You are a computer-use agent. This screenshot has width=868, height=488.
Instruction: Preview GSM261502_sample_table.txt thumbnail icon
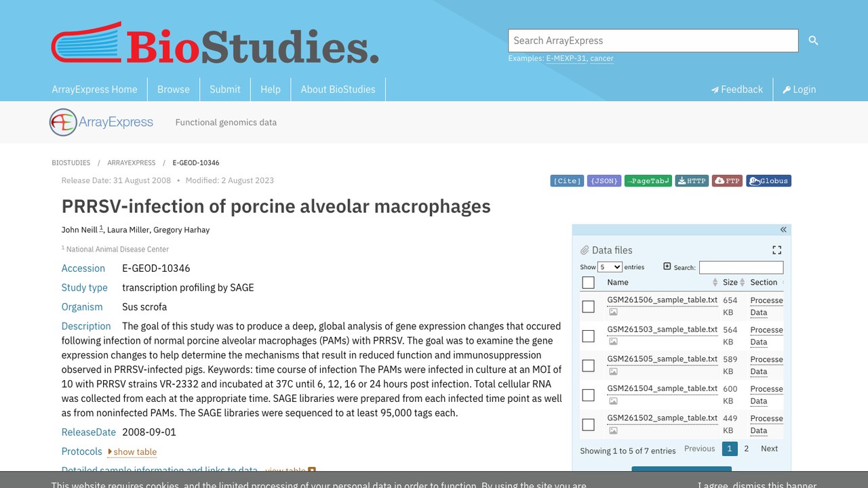(613, 430)
